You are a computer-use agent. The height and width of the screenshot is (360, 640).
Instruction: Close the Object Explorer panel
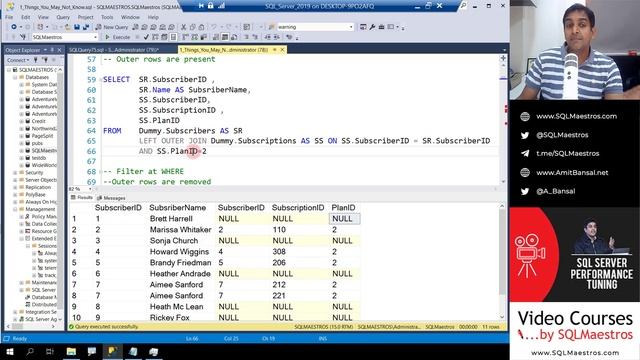pyautogui.click(x=59, y=50)
